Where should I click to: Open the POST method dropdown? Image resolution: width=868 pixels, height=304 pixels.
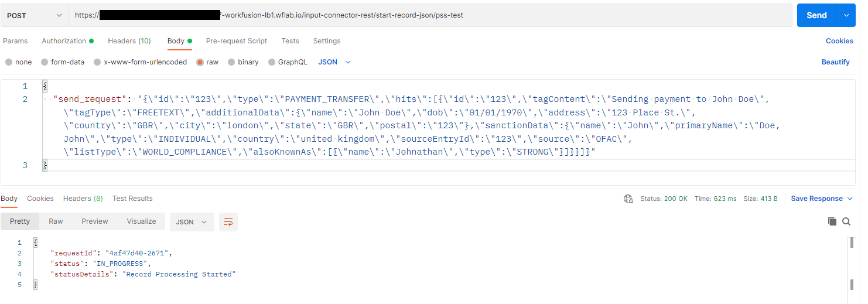click(35, 15)
